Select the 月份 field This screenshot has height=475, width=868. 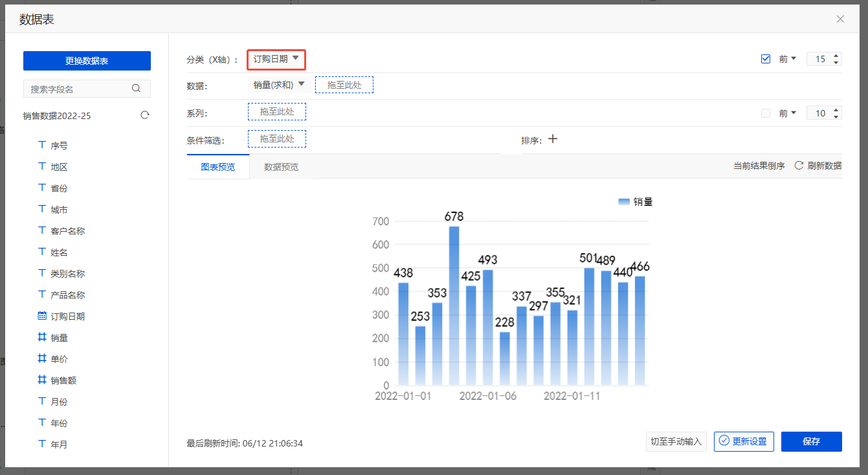[59, 402]
